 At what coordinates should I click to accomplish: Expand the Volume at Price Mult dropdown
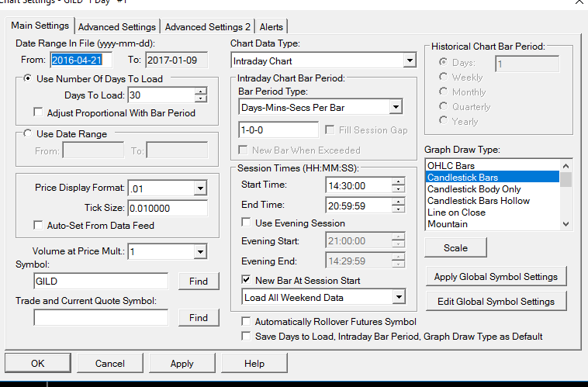point(200,251)
